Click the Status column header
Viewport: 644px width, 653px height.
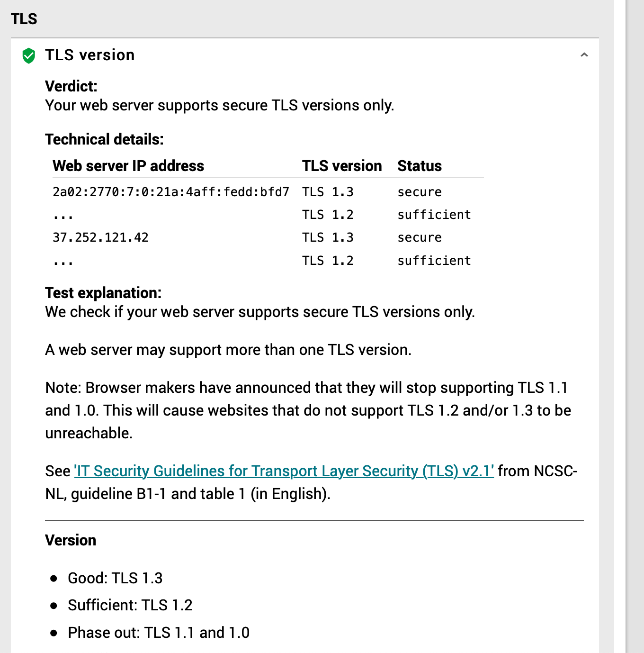coord(420,166)
